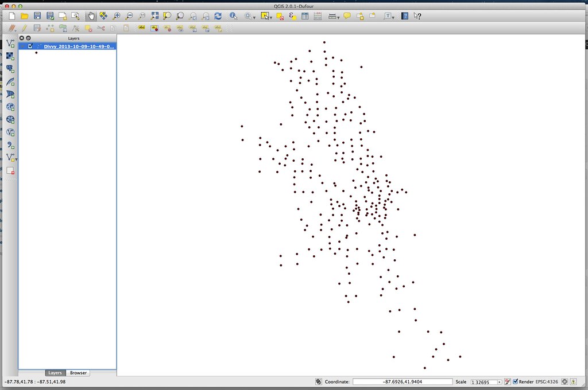
Task: Select the Zoom Out tool
Action: coord(129,15)
